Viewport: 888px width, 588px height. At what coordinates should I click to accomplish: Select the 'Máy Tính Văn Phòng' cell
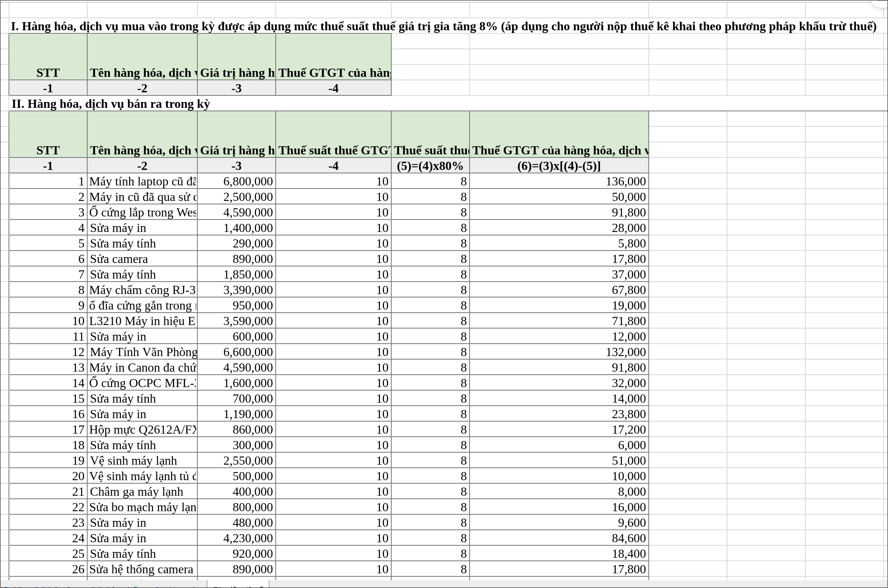[142, 352]
